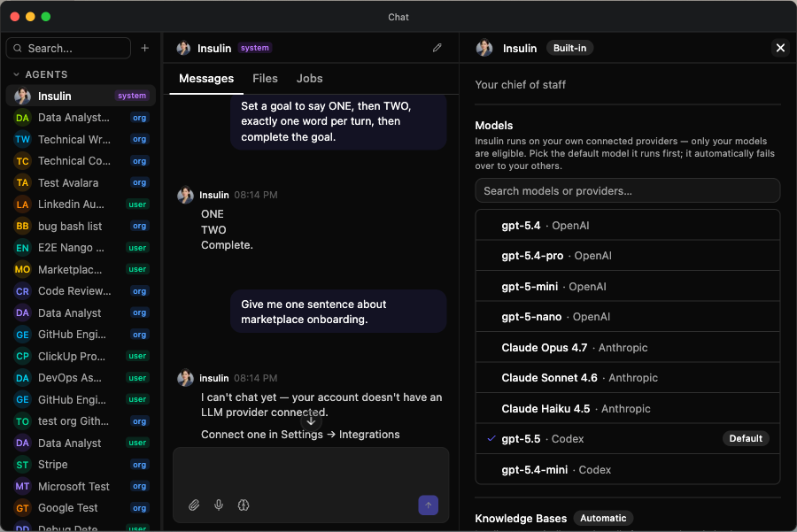Click the BB avatar for bug bash list
The height and width of the screenshot is (532, 797).
click(x=22, y=226)
